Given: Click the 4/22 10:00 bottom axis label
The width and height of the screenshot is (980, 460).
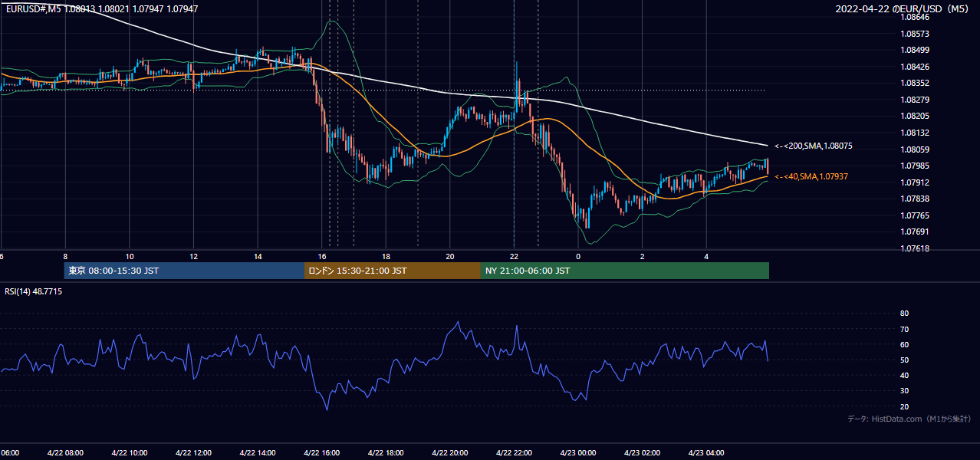Looking at the screenshot, I should click(129, 452).
